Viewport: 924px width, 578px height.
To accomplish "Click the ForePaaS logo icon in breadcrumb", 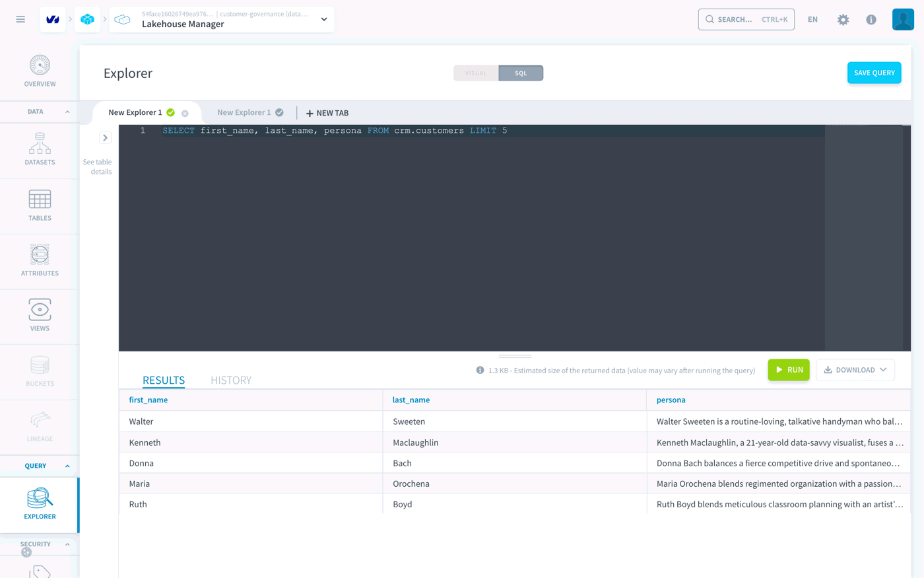I will click(52, 20).
